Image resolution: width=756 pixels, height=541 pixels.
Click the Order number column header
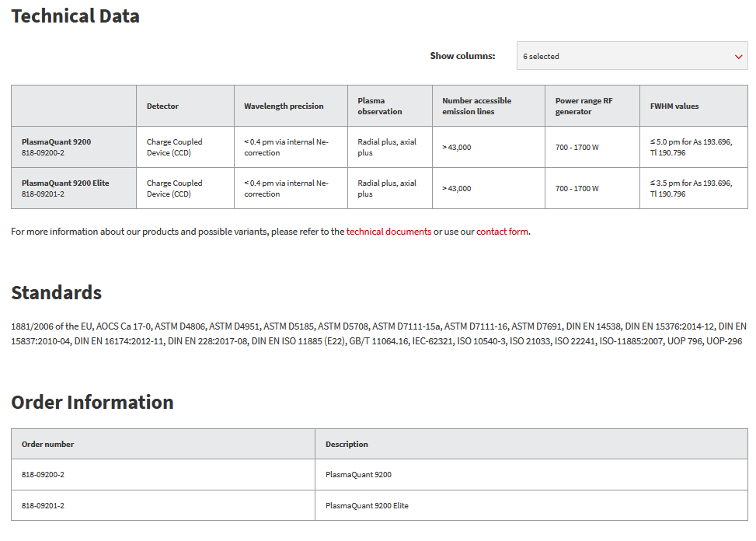click(x=48, y=445)
